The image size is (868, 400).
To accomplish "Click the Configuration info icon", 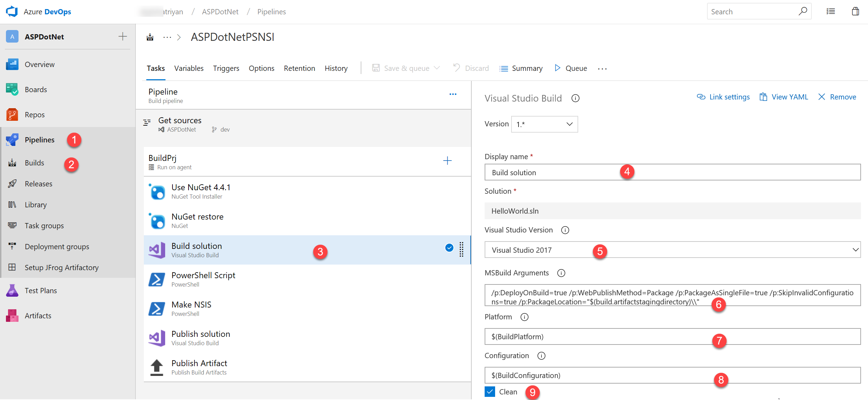I will (x=541, y=356).
